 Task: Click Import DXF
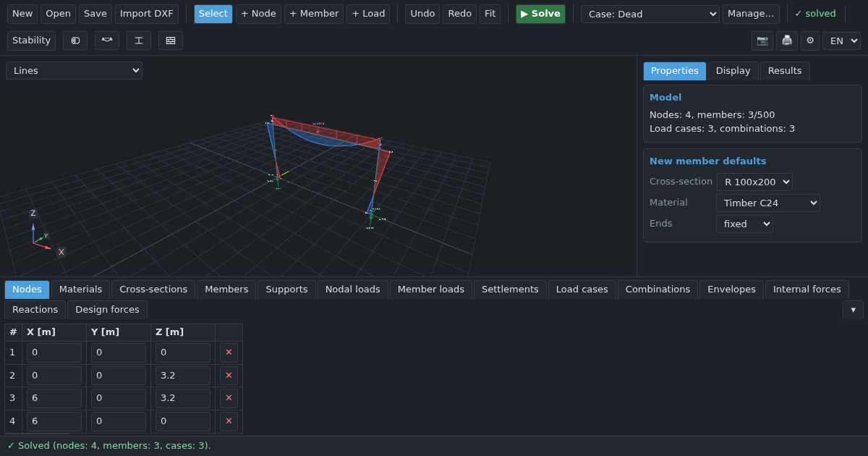147,14
